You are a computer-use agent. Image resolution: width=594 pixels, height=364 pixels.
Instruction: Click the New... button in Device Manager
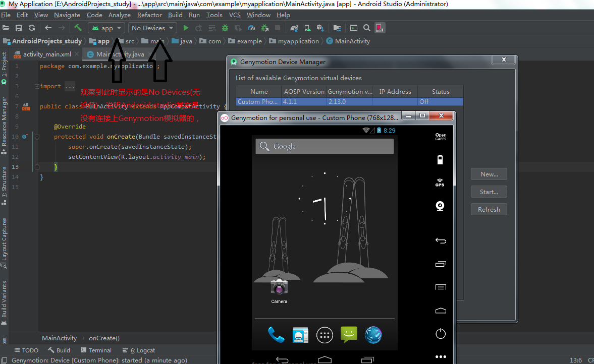point(489,174)
